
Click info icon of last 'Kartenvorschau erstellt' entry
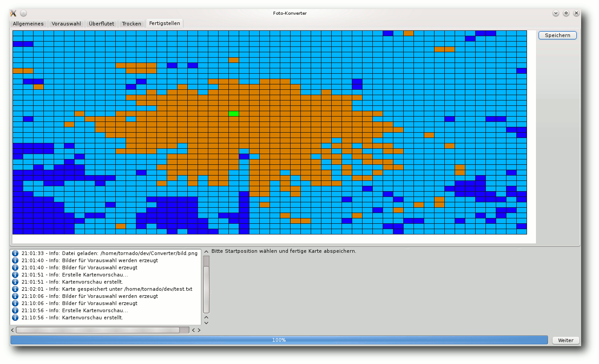[x=15, y=318]
